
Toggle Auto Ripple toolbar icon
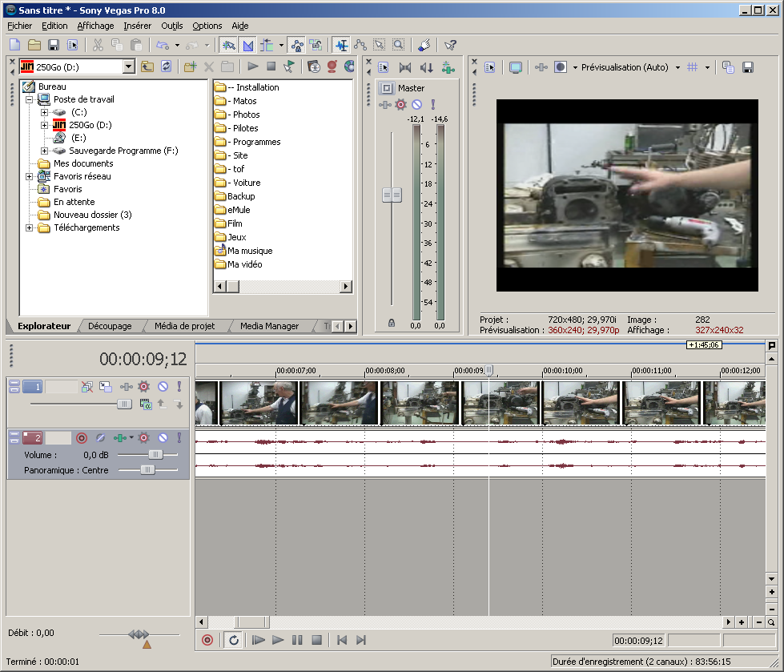[267, 46]
